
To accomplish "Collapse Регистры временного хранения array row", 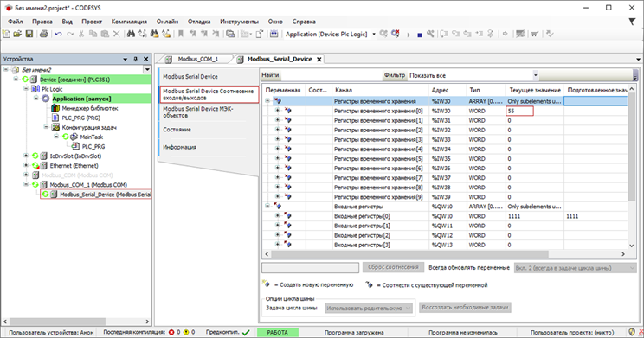I will [267, 101].
